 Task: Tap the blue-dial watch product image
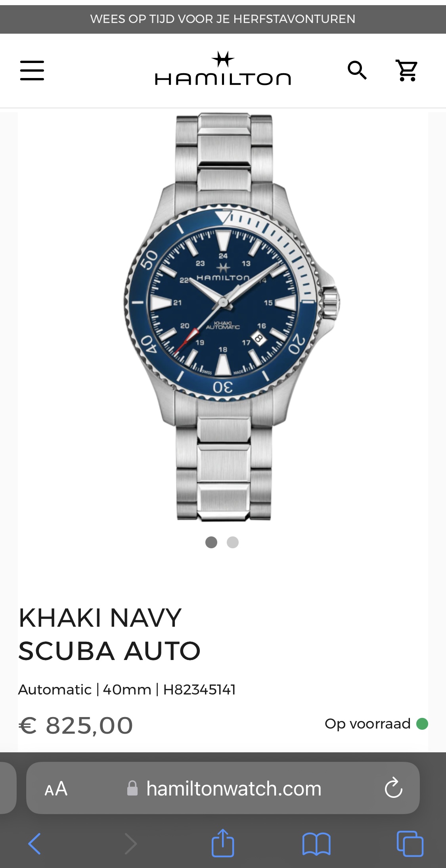pos(231,317)
